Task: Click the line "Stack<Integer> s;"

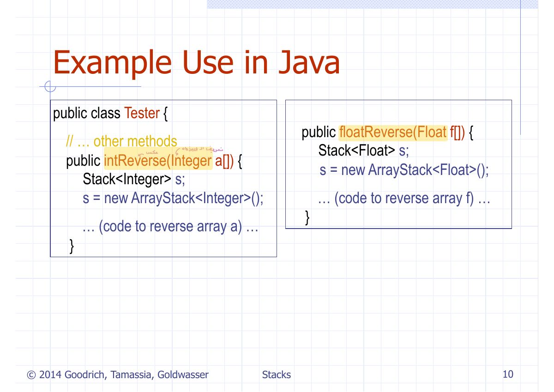Action: coord(134,179)
